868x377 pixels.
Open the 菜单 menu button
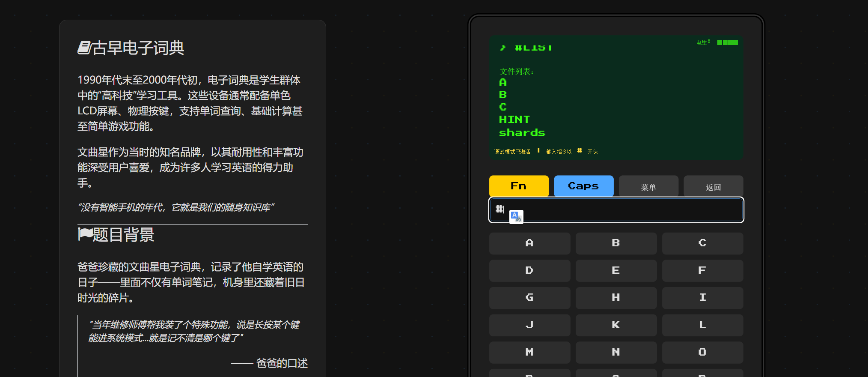(x=648, y=187)
